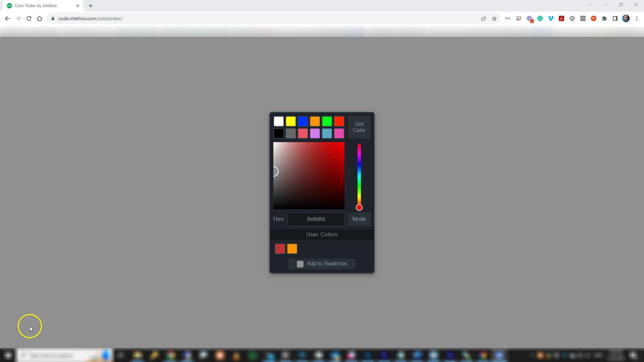Open a new browser tab
The height and width of the screenshot is (362, 644).
pyautogui.click(x=91, y=5)
